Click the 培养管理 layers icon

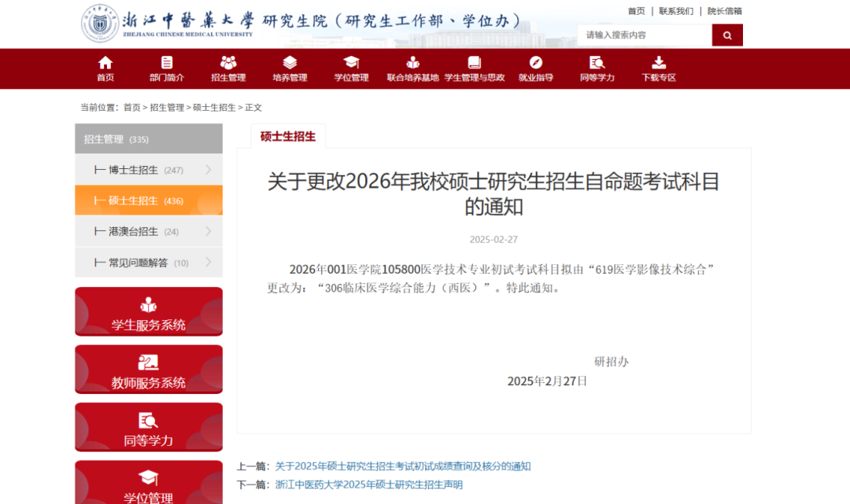coord(290,62)
